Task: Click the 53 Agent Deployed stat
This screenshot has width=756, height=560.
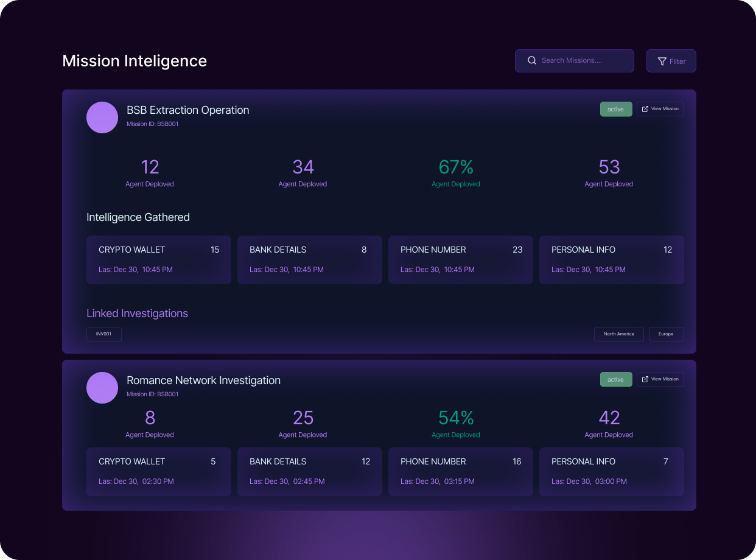Action: coord(609,173)
